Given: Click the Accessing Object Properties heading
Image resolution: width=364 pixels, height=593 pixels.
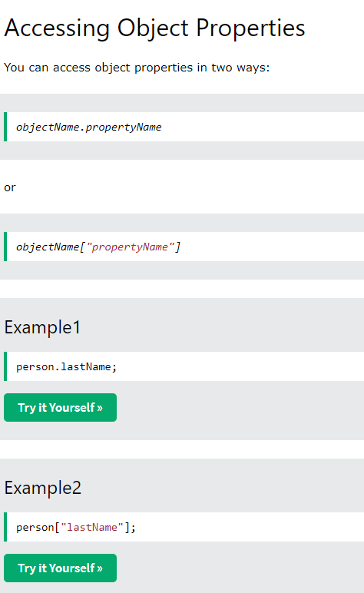Looking at the screenshot, I should coord(154,28).
